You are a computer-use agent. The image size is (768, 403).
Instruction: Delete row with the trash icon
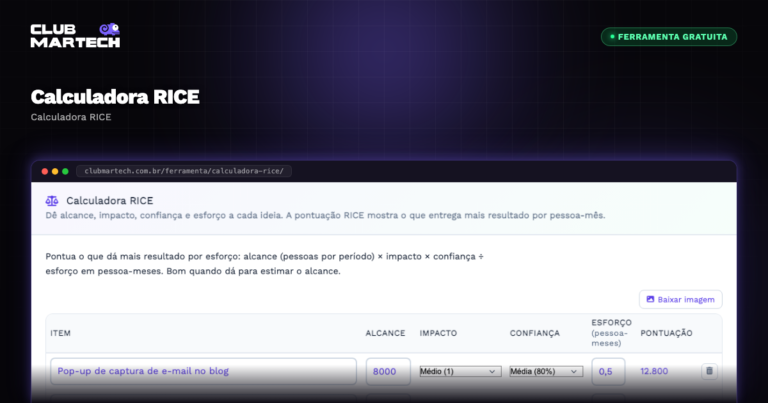[709, 371]
